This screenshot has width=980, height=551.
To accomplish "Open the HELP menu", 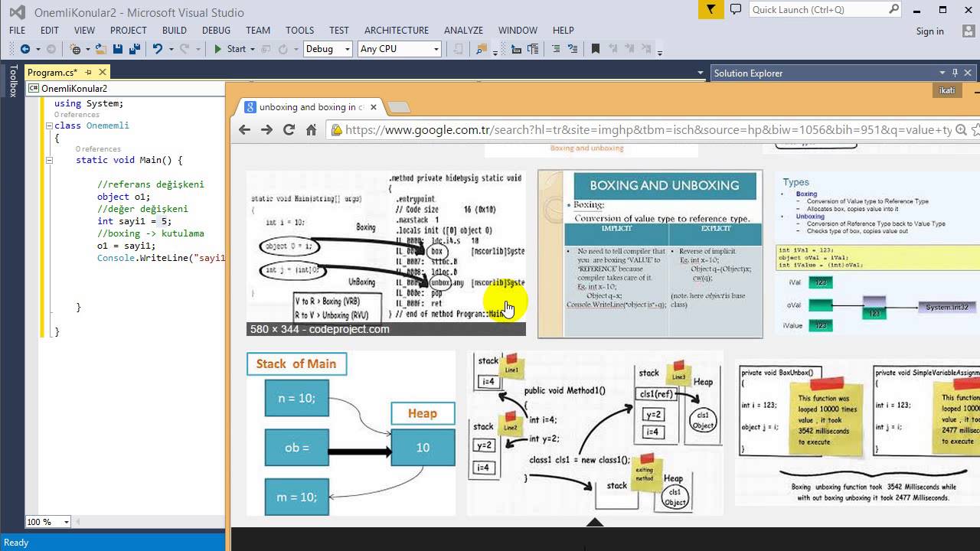I will 563,30.
